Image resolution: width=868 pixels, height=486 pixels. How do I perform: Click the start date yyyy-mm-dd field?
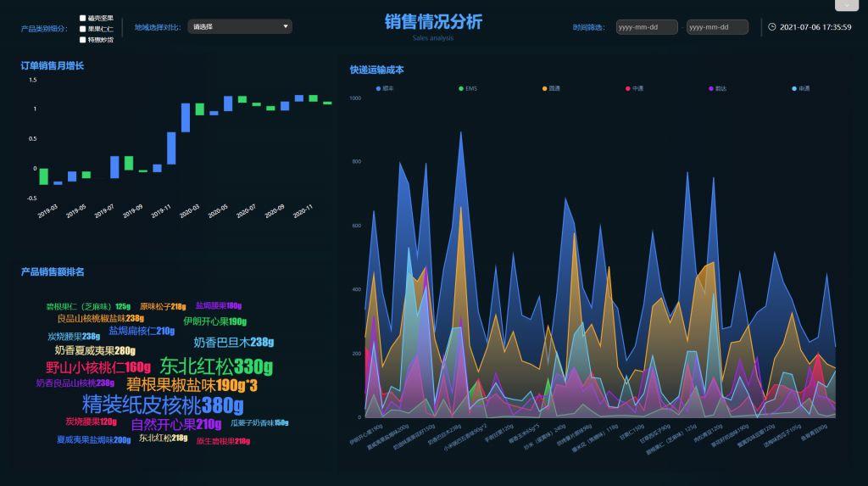[x=647, y=27]
